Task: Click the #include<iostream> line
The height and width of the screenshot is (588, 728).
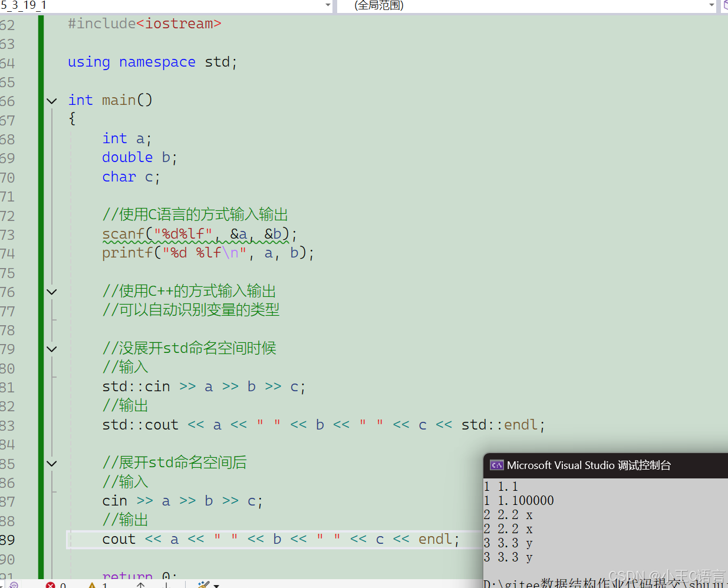Action: [x=144, y=24]
